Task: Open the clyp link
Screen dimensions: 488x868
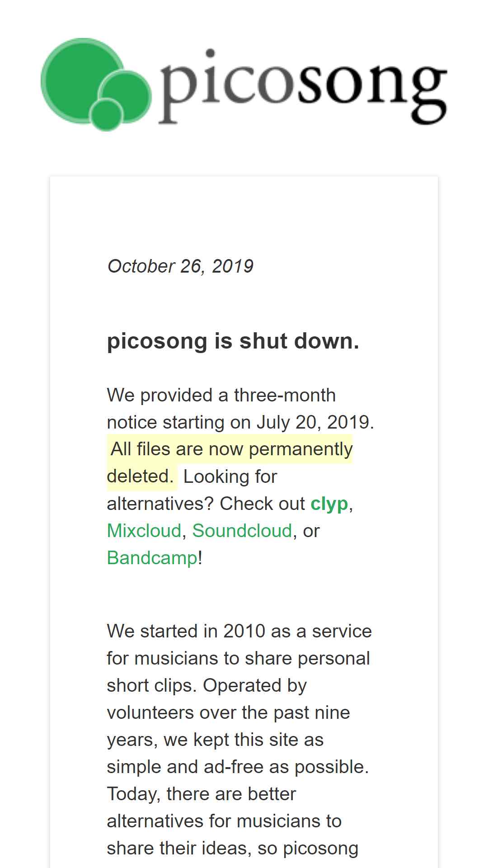Action: click(329, 504)
